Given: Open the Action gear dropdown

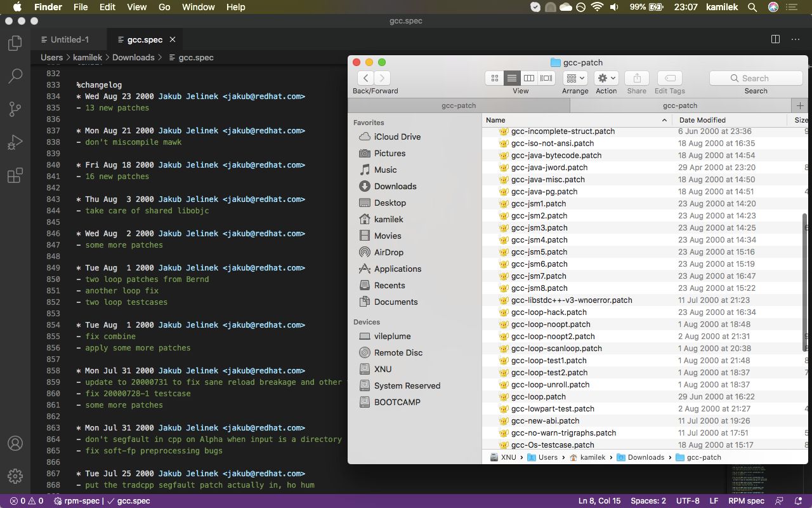Looking at the screenshot, I should pyautogui.click(x=606, y=78).
